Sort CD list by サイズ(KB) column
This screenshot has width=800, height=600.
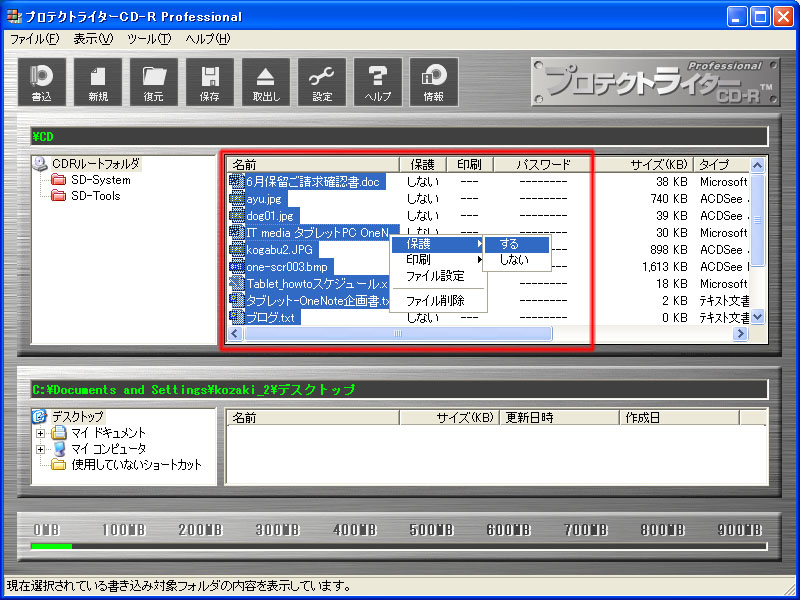[643, 164]
